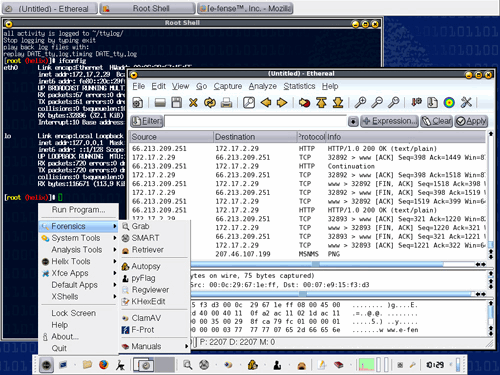Open the File menu in Ethereal
500x375 pixels.
click(x=139, y=86)
